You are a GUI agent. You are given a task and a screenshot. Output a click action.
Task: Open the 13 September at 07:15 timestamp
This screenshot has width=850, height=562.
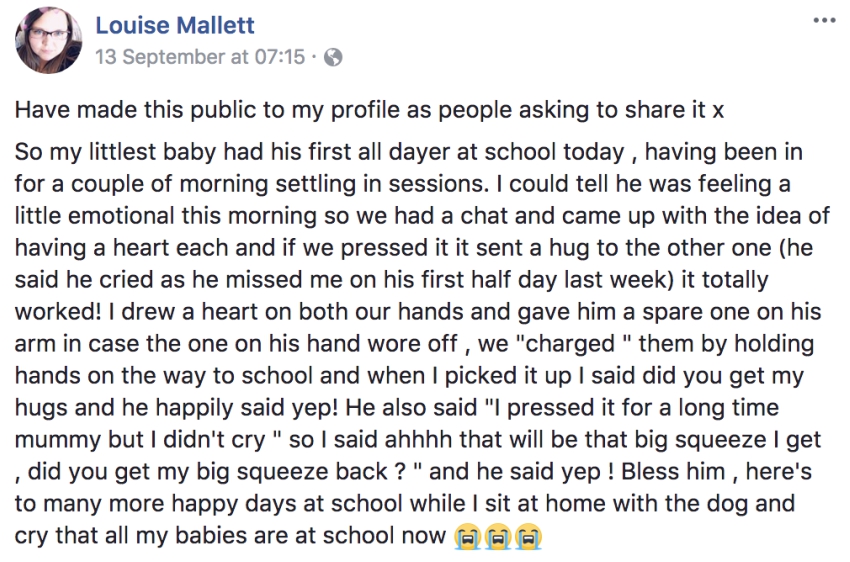point(200,57)
